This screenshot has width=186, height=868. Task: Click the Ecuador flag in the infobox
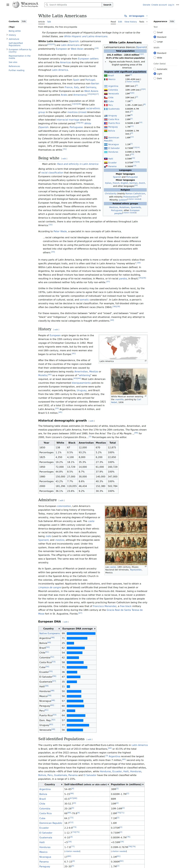pos(106,162)
